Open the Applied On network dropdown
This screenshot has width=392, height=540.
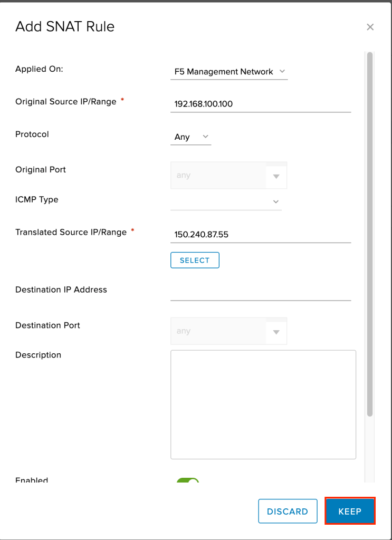click(x=229, y=72)
